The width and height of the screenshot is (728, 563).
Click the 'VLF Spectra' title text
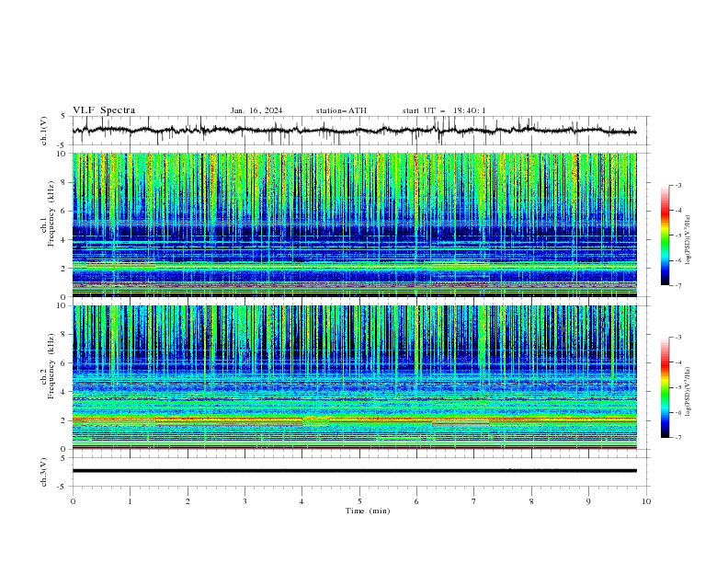(x=104, y=110)
